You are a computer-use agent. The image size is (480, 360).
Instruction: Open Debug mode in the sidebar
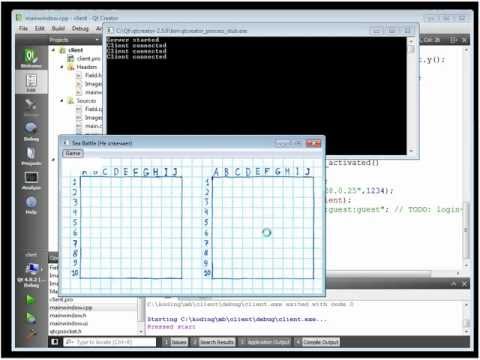pyautogui.click(x=31, y=131)
